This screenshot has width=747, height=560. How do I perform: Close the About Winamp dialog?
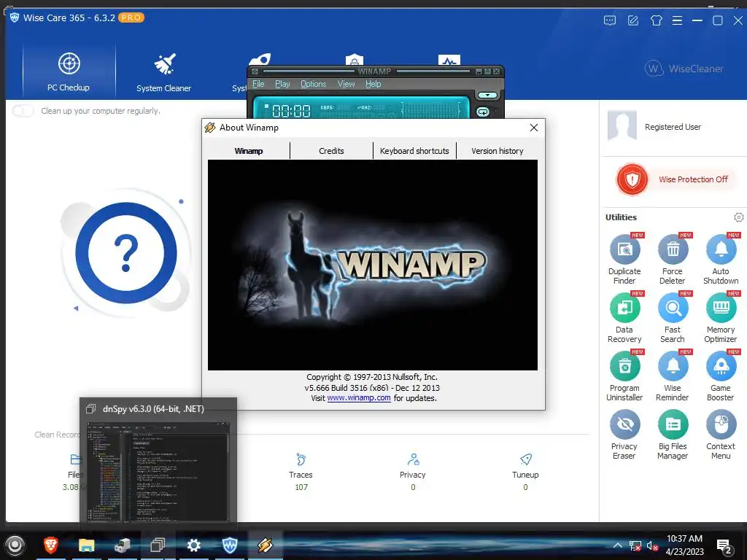533,128
